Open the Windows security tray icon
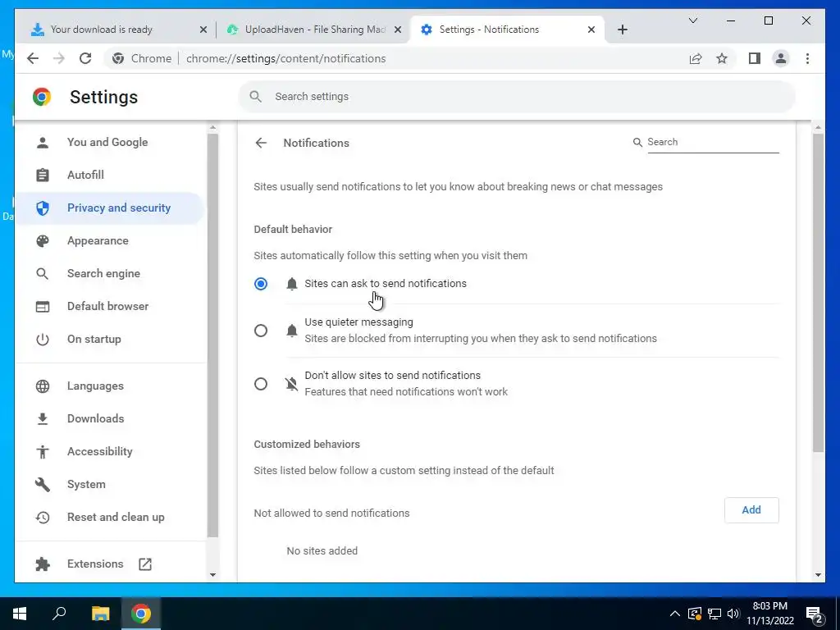 coord(694,614)
